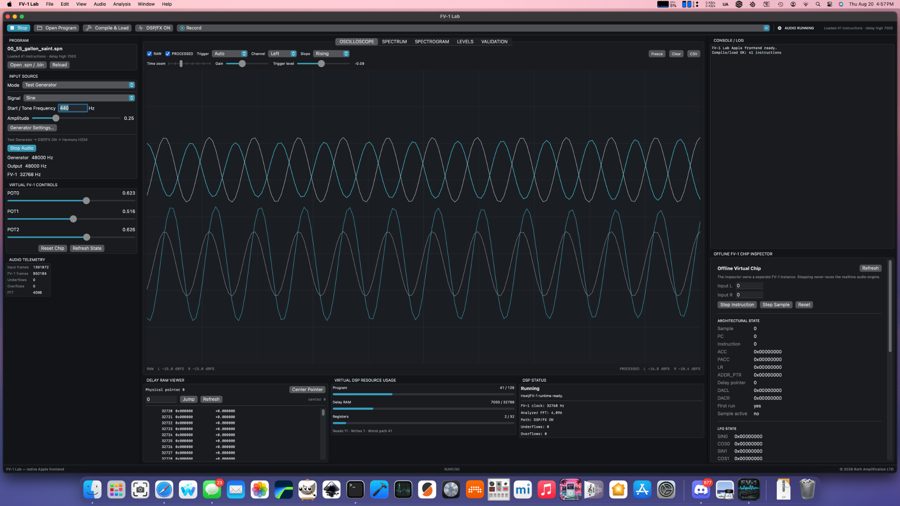Toggle the DSP/FX ON toolbar button

(x=154, y=28)
